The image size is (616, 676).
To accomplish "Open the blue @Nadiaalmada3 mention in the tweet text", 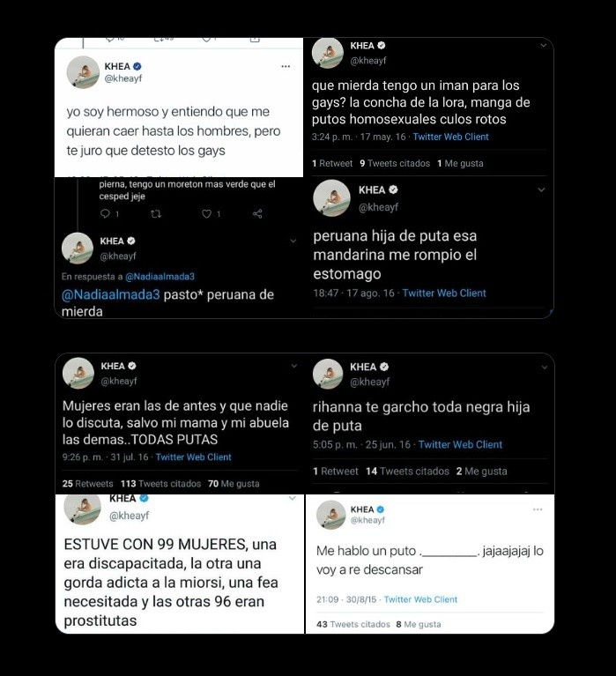I will point(111,295).
